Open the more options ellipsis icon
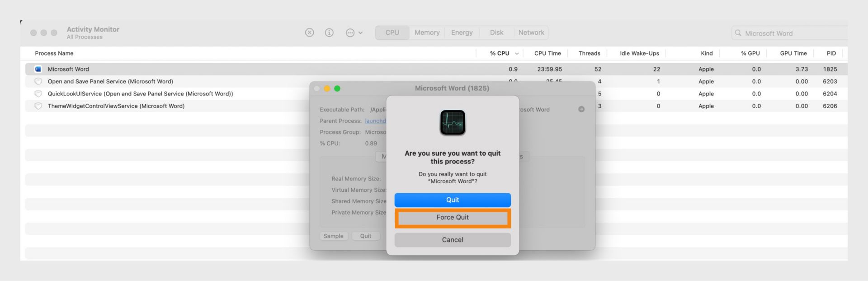 click(x=350, y=33)
